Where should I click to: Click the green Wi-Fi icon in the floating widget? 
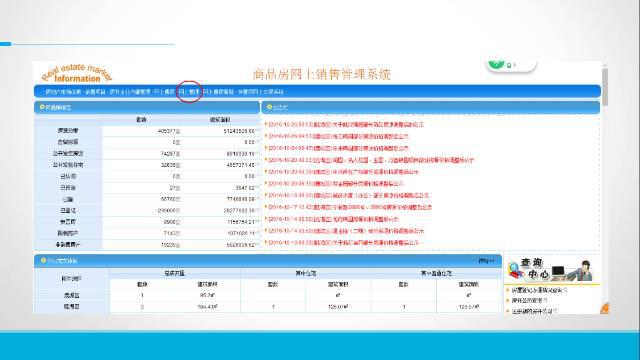tap(496, 64)
